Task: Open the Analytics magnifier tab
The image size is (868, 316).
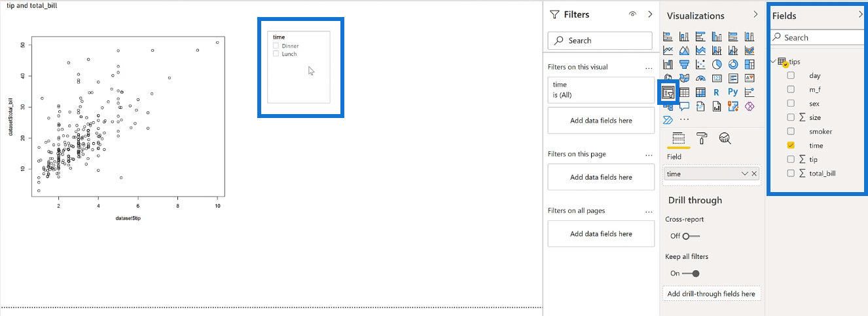Action: tap(725, 138)
